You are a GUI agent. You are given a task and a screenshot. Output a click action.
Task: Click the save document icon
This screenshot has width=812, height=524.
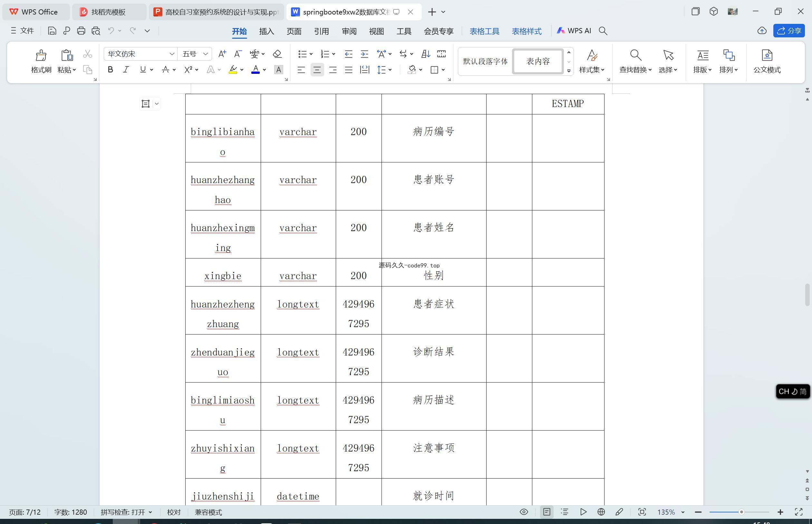pos(52,31)
